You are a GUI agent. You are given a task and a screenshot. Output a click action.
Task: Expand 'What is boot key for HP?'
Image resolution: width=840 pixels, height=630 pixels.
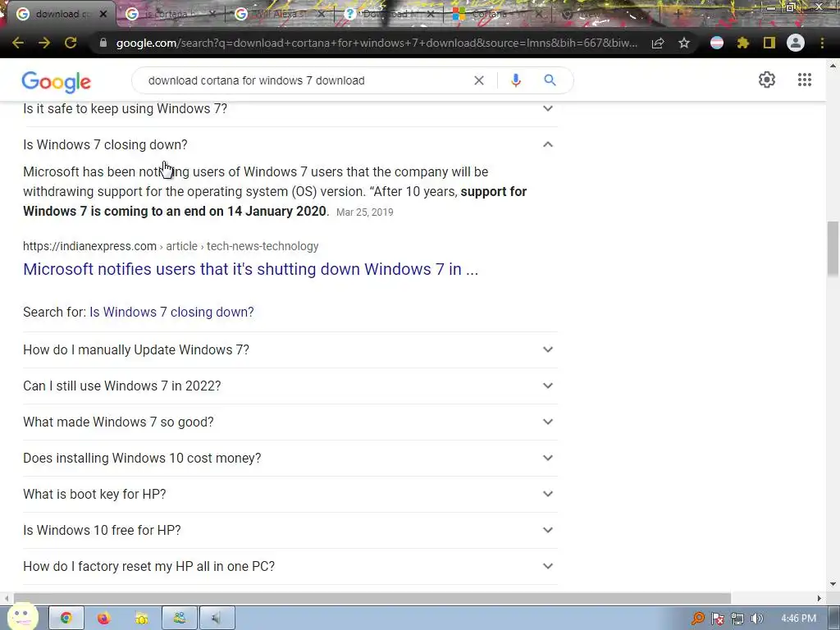pos(290,494)
